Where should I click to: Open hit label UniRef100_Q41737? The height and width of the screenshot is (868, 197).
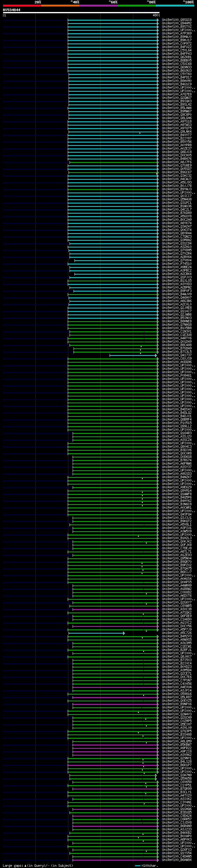tap(177, 355)
